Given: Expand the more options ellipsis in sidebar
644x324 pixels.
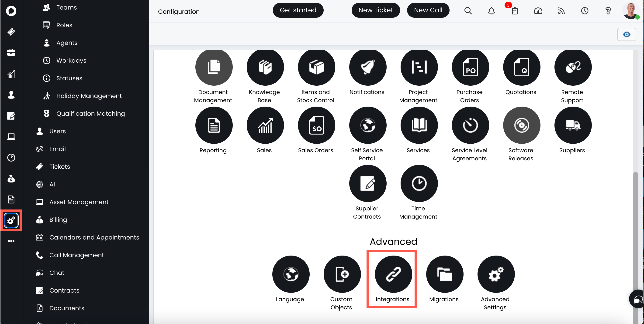Looking at the screenshot, I should coord(11,241).
